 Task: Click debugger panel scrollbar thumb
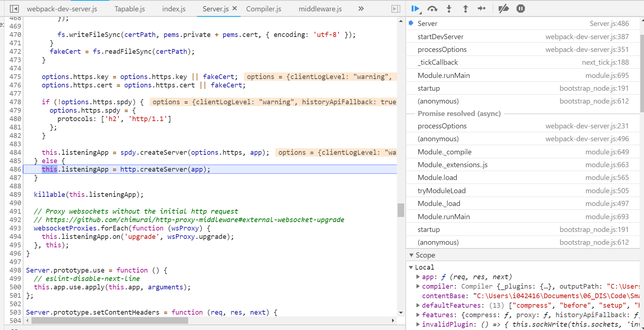[x=642, y=73]
